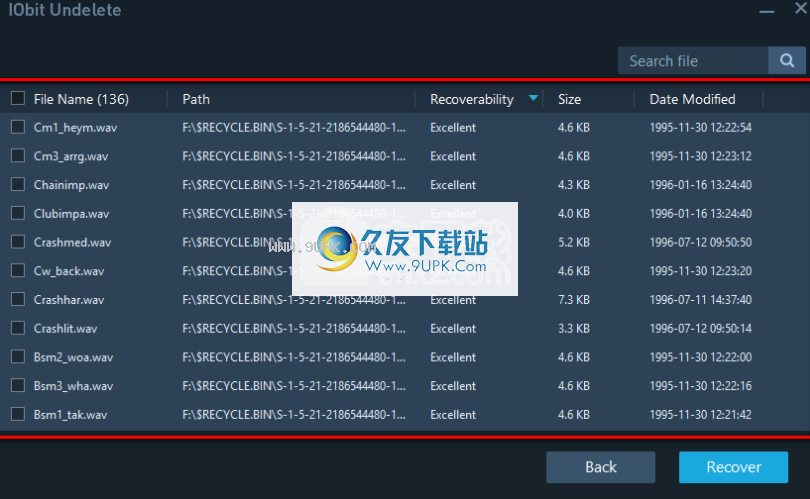Close the IObit Undelete window
Screen dimensions: 810x499
801,8
